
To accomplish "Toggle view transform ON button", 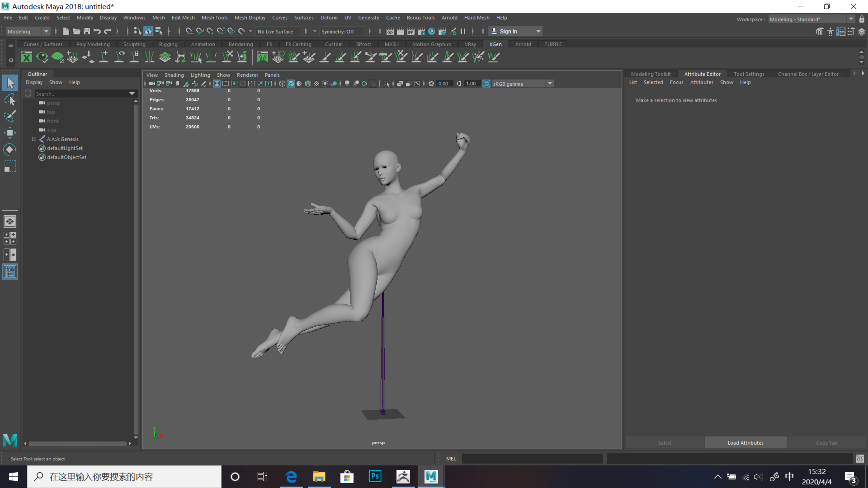I will pyautogui.click(x=486, y=84).
